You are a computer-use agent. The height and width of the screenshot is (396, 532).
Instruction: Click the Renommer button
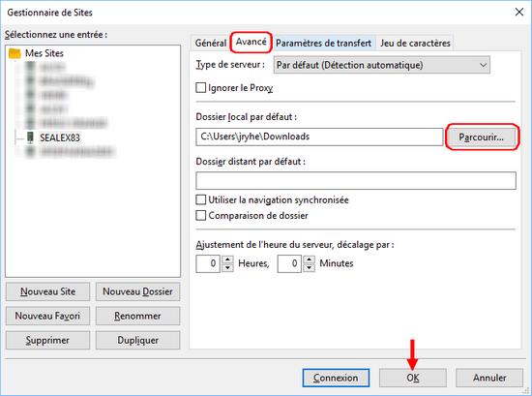click(137, 317)
